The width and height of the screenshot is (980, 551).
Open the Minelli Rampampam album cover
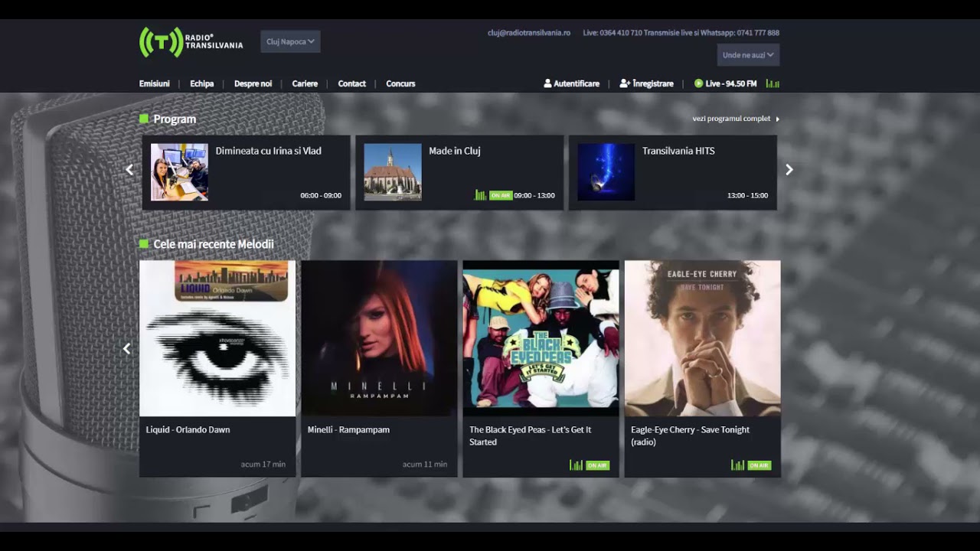click(379, 338)
